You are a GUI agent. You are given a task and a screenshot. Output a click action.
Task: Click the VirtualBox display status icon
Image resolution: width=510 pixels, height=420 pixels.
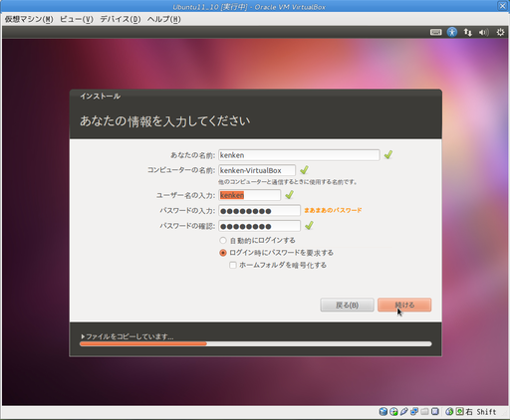(435, 412)
